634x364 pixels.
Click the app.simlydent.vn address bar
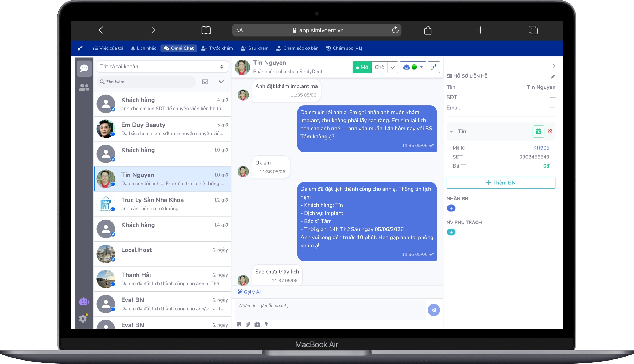pyautogui.click(x=317, y=30)
